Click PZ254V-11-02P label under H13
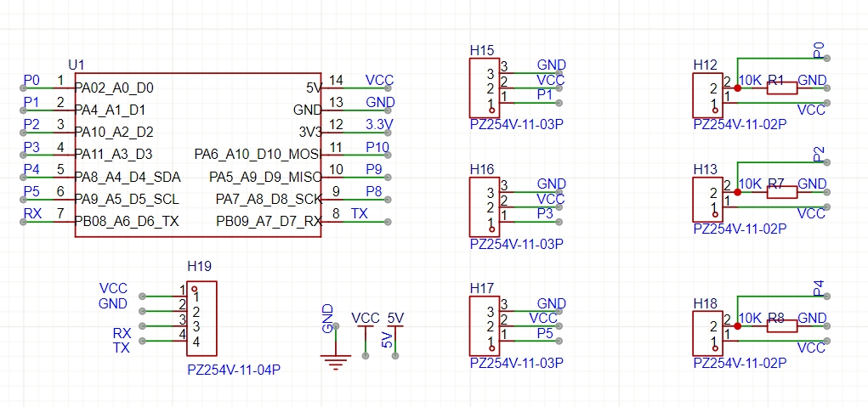This screenshot has width=868, height=407. tap(740, 229)
